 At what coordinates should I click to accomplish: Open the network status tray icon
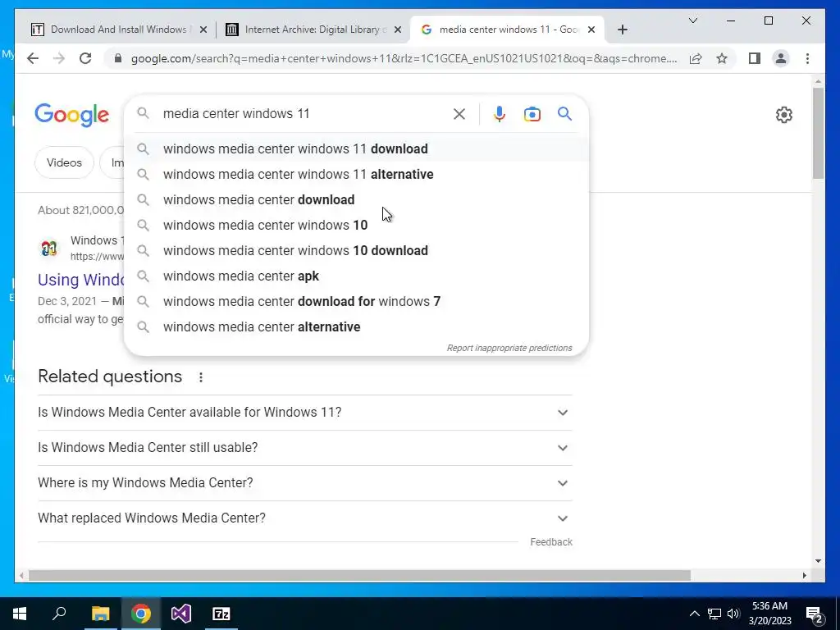pos(714,614)
